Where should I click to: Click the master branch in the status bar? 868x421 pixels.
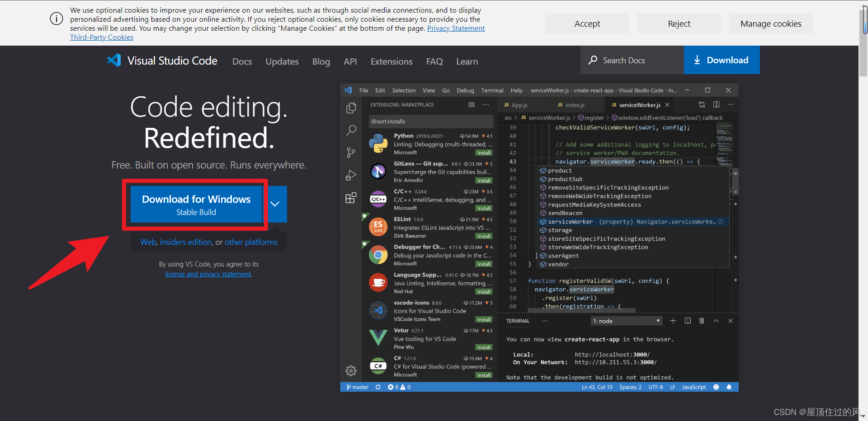pos(357,387)
